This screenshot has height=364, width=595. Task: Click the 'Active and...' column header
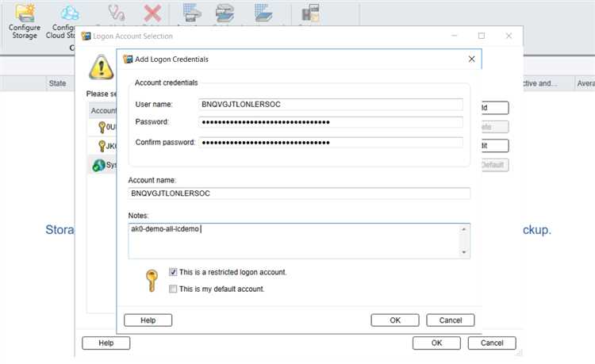pos(548,83)
